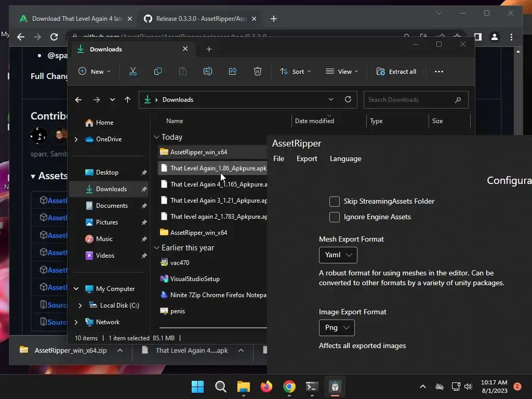Refresh the Downloads folder listing
The image size is (532, 399).
click(x=348, y=99)
